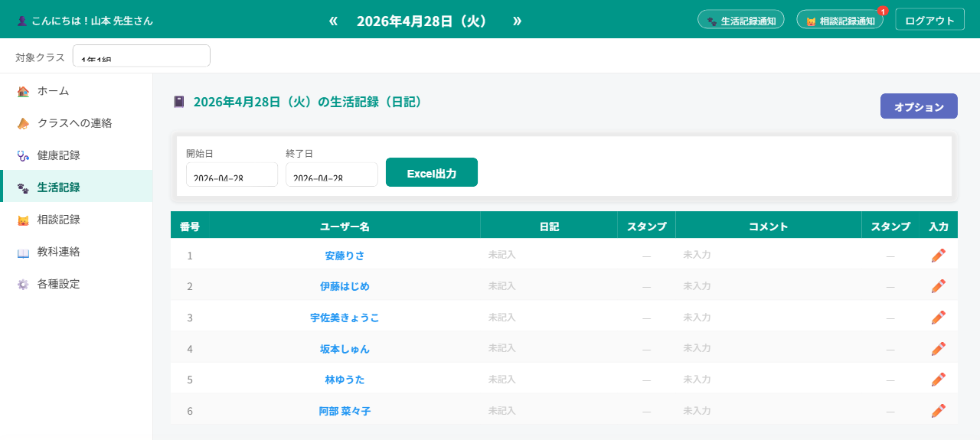Click the 相談記録通知 button

point(840,21)
